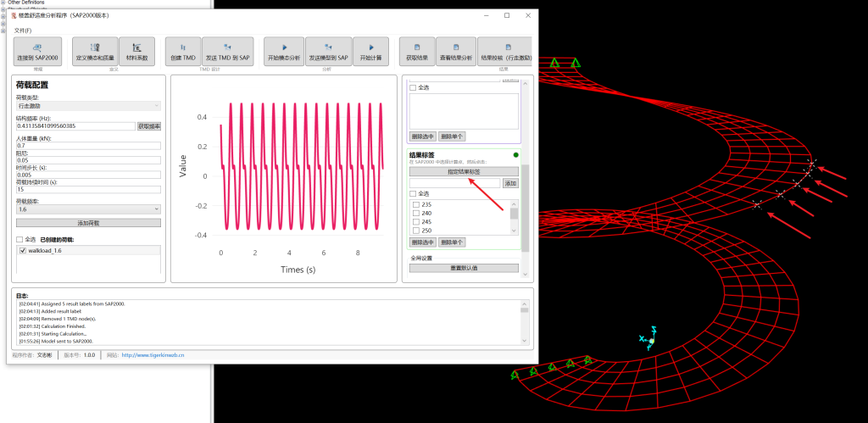Start modal analysis with 开始模态分析

[x=284, y=52]
